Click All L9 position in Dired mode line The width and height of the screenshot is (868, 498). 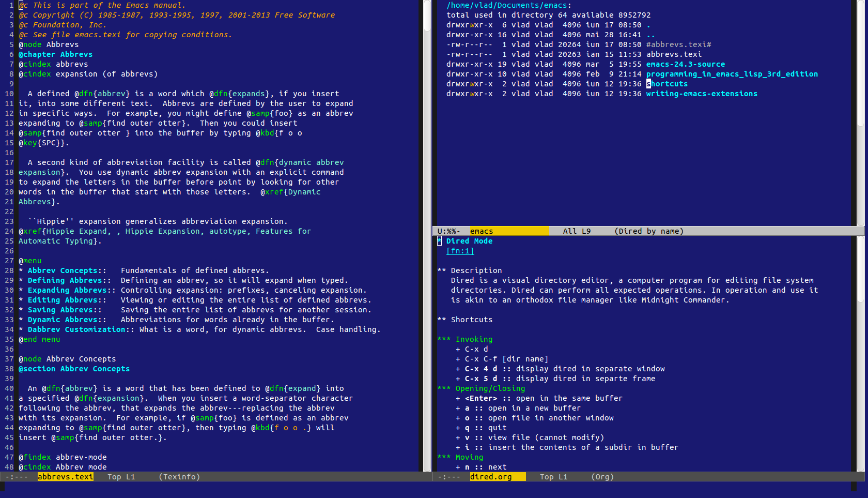(577, 231)
